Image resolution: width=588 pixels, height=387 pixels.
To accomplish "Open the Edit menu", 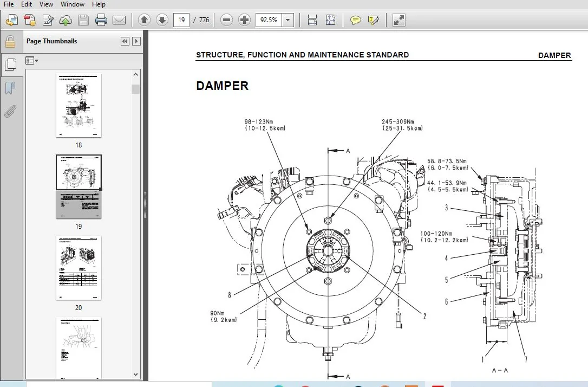I will pyautogui.click(x=26, y=4).
